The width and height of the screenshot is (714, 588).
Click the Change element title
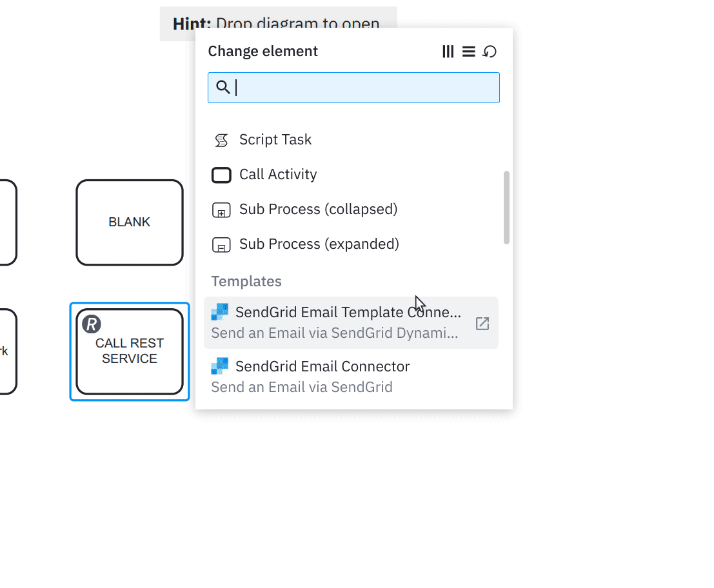point(263,51)
